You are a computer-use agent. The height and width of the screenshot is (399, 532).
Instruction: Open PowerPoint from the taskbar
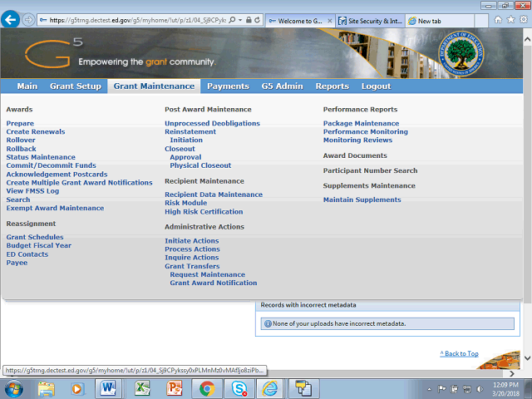pyautogui.click(x=175, y=388)
